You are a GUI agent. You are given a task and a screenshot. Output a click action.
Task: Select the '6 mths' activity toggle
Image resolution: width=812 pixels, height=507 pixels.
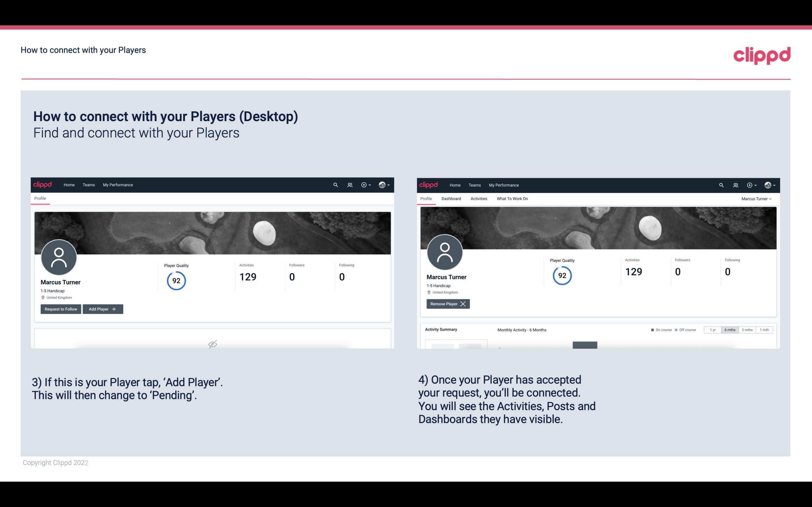pos(729,329)
